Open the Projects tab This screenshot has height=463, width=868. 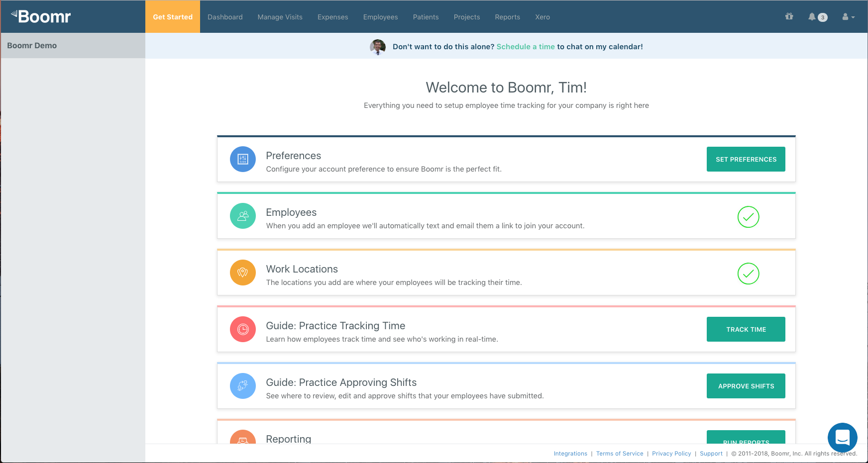[467, 17]
